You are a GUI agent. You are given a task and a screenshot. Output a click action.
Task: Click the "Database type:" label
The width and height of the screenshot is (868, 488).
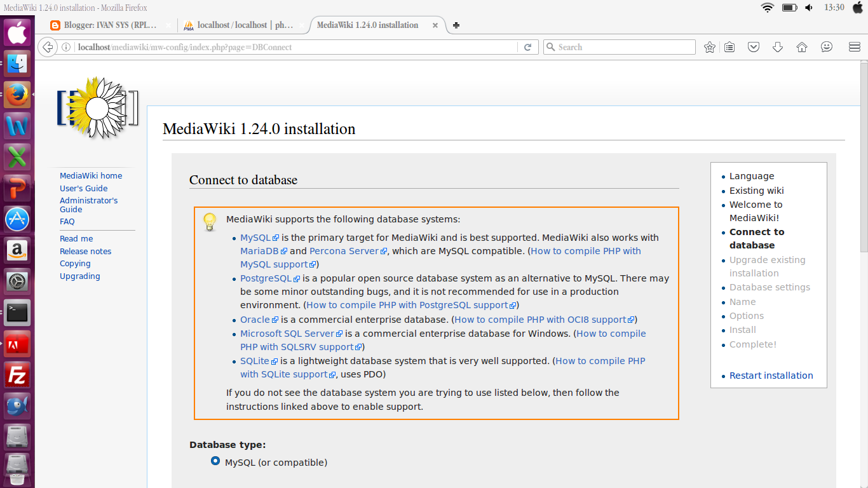click(x=227, y=445)
